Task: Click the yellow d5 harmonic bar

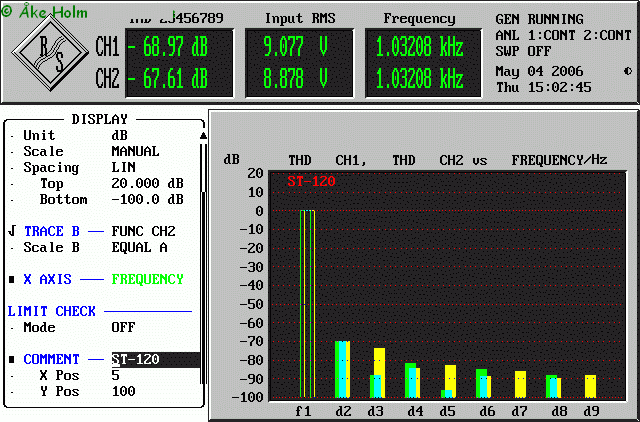Action: 450,381
